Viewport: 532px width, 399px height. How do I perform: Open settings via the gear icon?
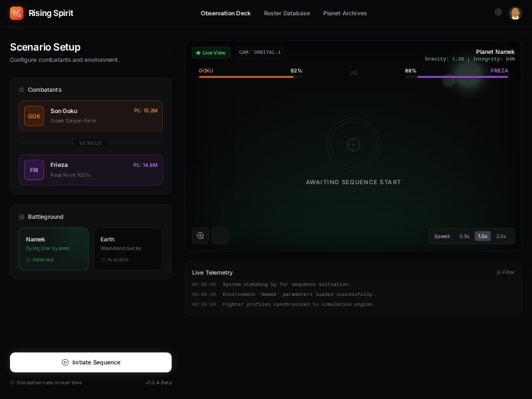(498, 12)
